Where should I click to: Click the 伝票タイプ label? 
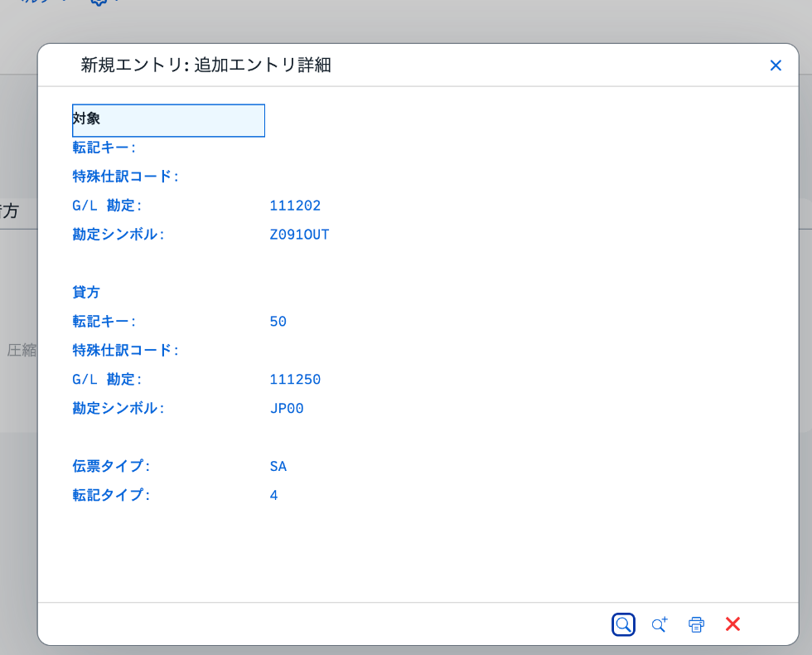[111, 466]
